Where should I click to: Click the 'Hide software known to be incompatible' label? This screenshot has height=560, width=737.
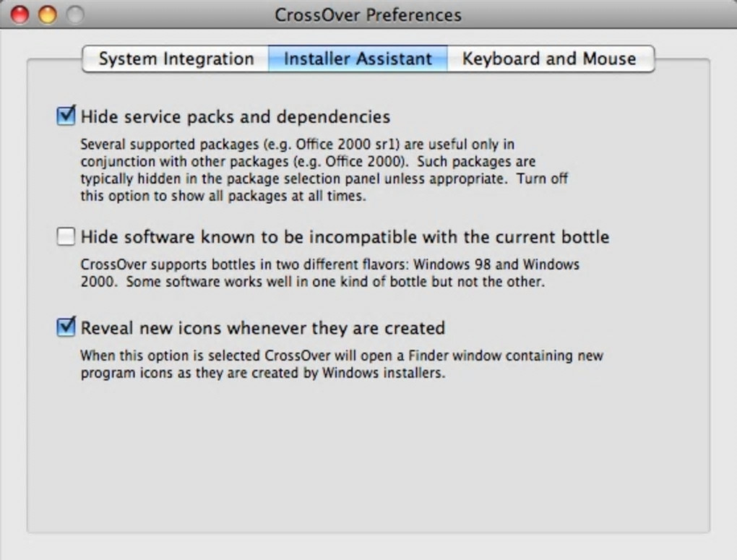pyautogui.click(x=345, y=237)
